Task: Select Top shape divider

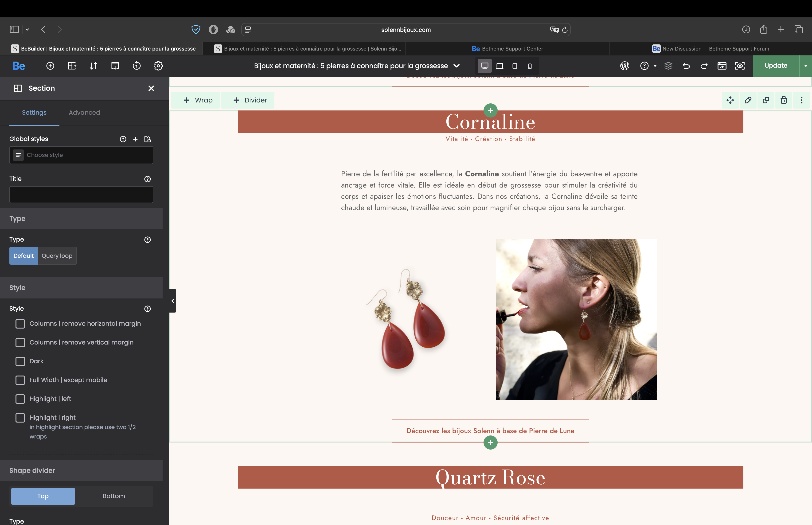Action: click(43, 496)
